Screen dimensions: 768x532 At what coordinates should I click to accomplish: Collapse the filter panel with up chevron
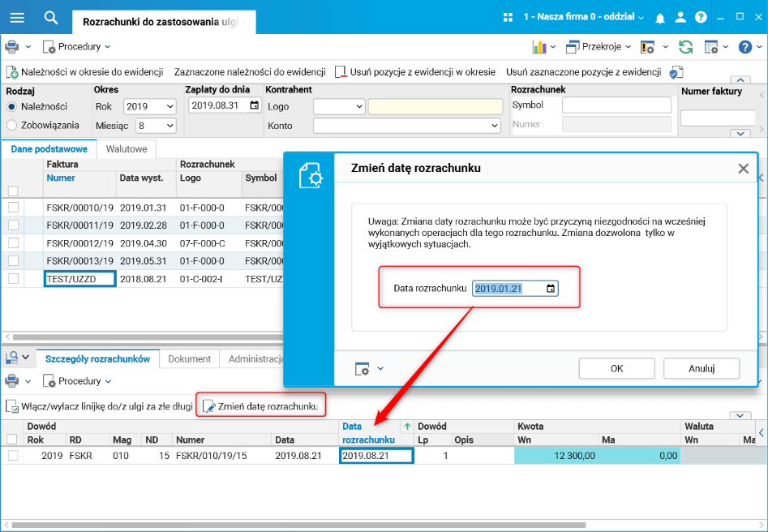(x=740, y=79)
